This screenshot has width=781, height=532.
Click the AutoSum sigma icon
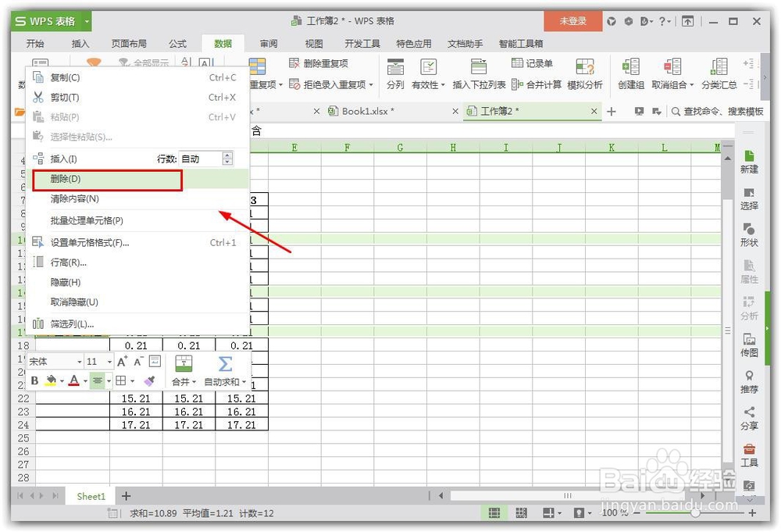[x=225, y=364]
